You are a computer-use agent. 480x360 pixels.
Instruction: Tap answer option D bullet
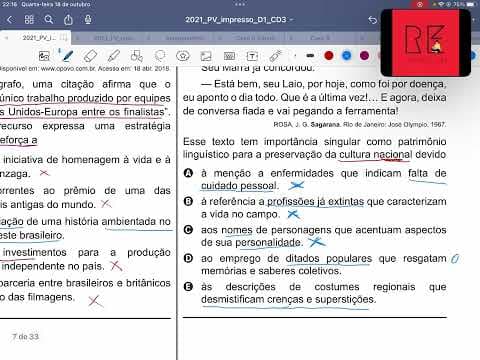[189, 258]
